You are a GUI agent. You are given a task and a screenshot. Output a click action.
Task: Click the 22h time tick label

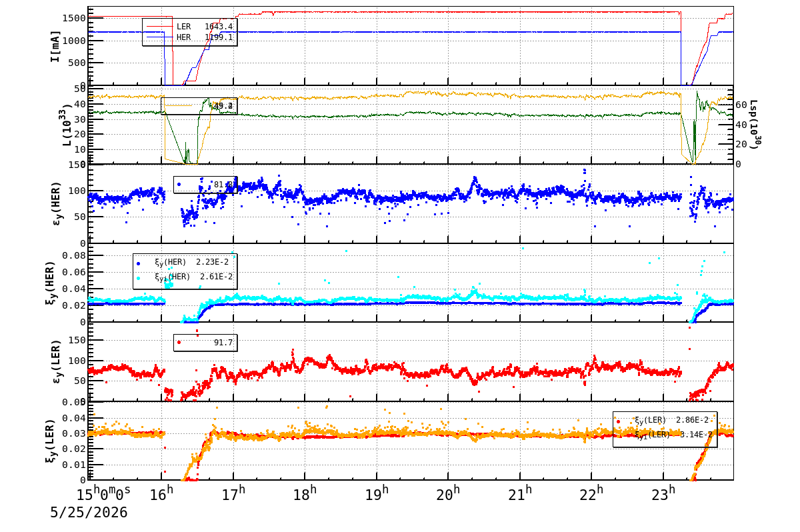click(x=591, y=495)
